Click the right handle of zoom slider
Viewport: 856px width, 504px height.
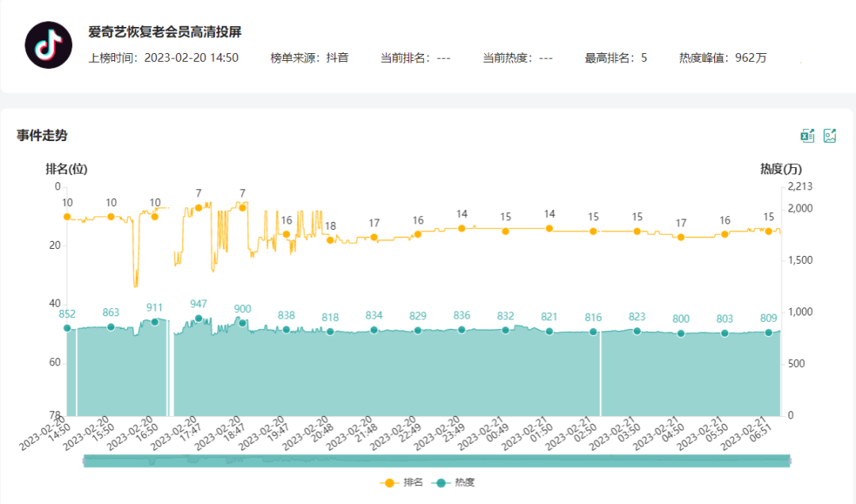click(790, 460)
